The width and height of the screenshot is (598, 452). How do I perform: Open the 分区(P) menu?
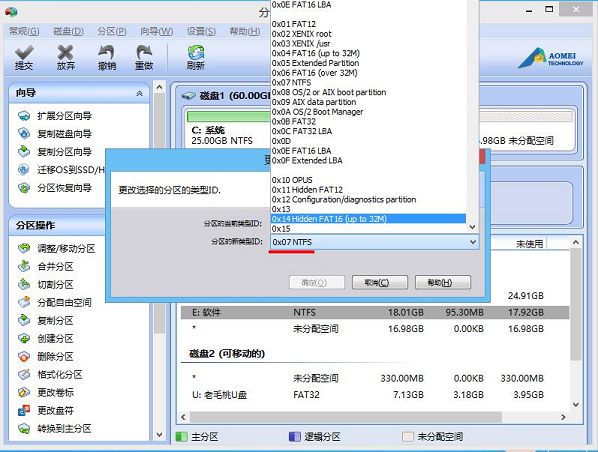point(112,31)
